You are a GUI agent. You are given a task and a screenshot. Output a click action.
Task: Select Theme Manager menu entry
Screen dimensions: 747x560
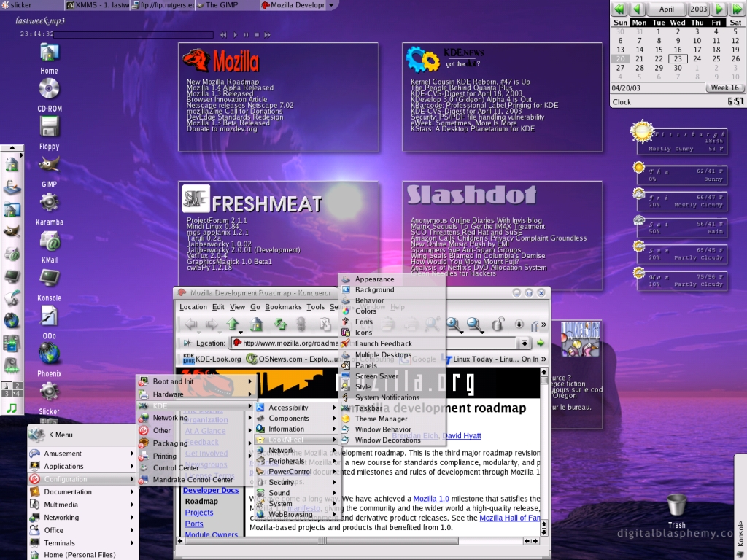click(x=392, y=419)
